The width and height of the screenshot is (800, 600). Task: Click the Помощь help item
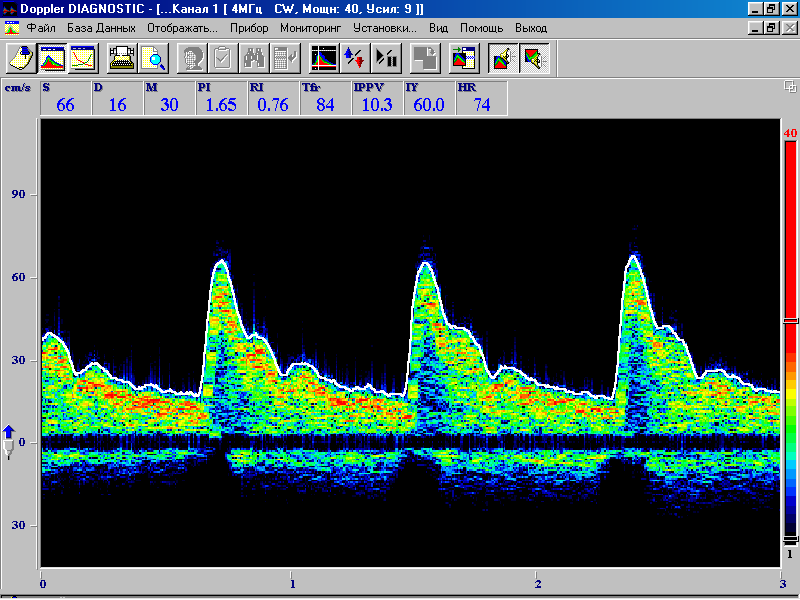coord(481,28)
